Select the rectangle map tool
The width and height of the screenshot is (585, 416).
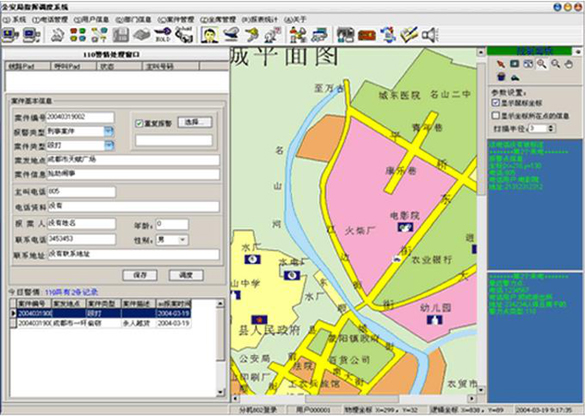(x=514, y=64)
